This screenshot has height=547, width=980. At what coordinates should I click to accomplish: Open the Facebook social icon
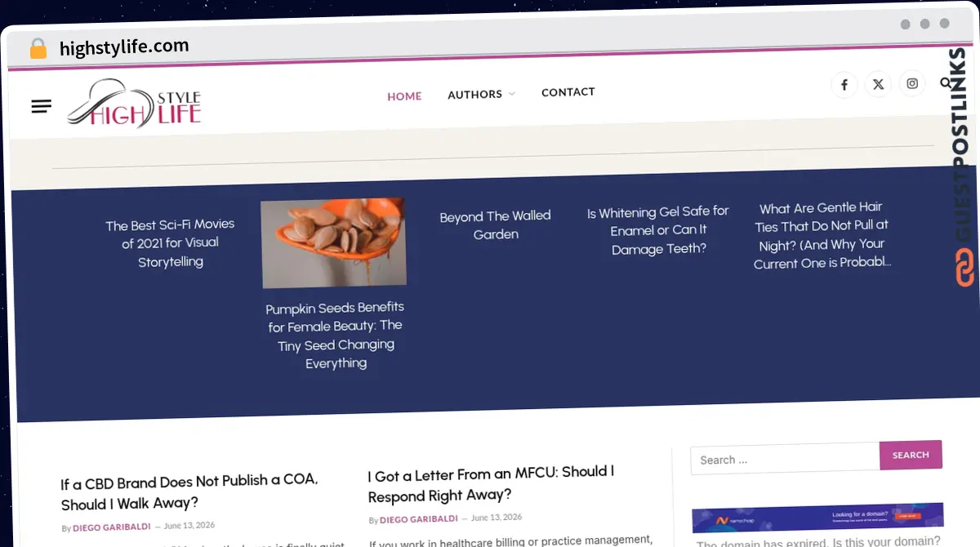pyautogui.click(x=844, y=84)
